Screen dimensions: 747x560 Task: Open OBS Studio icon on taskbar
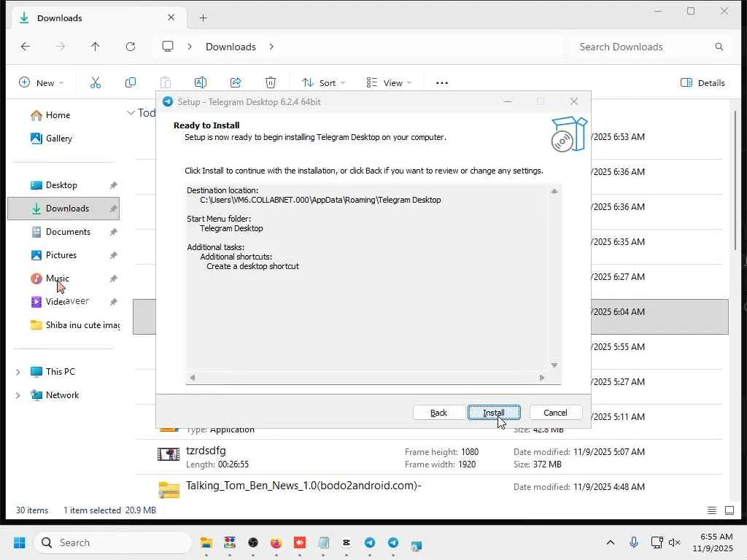[253, 542]
